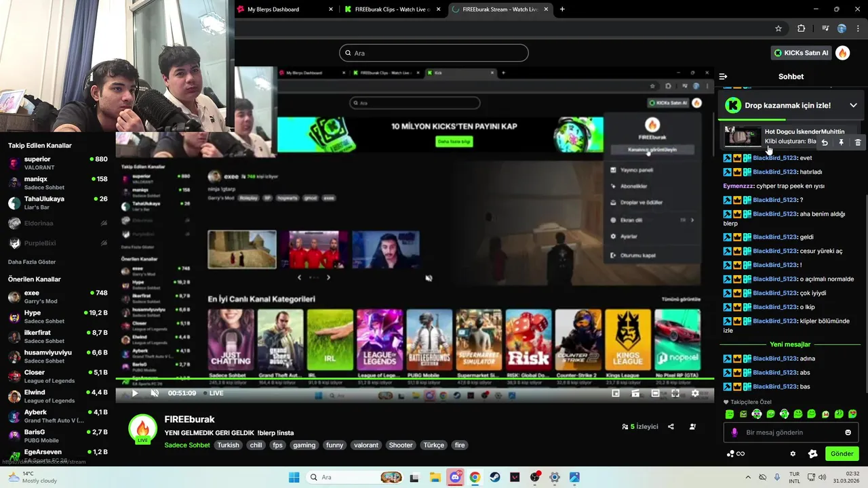Open the emoji picker in chat box

[x=848, y=432]
